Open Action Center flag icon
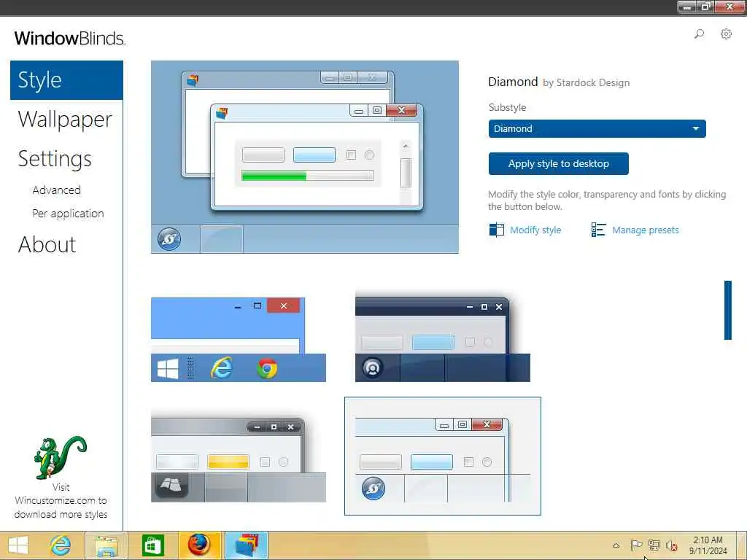The width and height of the screenshot is (747, 560). click(x=636, y=545)
